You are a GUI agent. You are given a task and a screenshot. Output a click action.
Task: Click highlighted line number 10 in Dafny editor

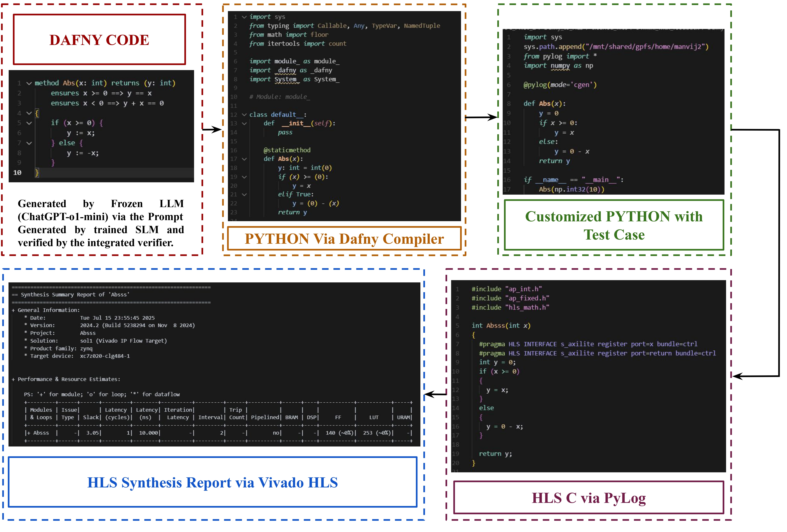(17, 173)
